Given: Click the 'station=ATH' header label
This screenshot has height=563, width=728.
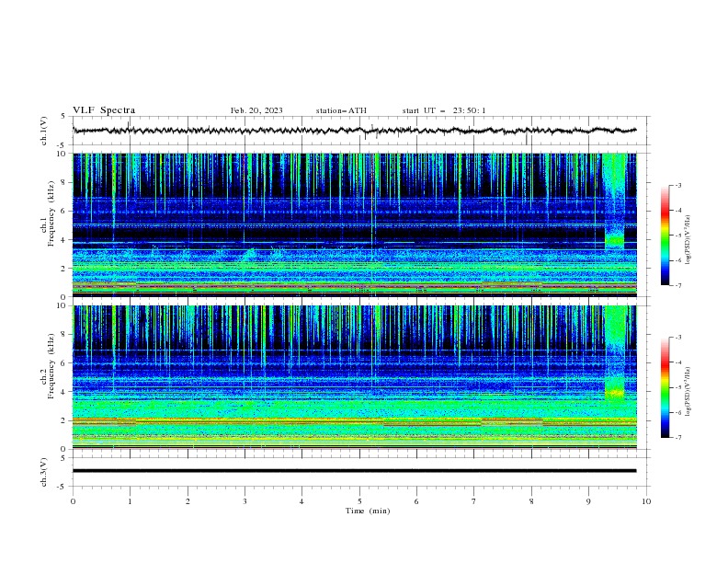Looking at the screenshot, I should [341, 110].
